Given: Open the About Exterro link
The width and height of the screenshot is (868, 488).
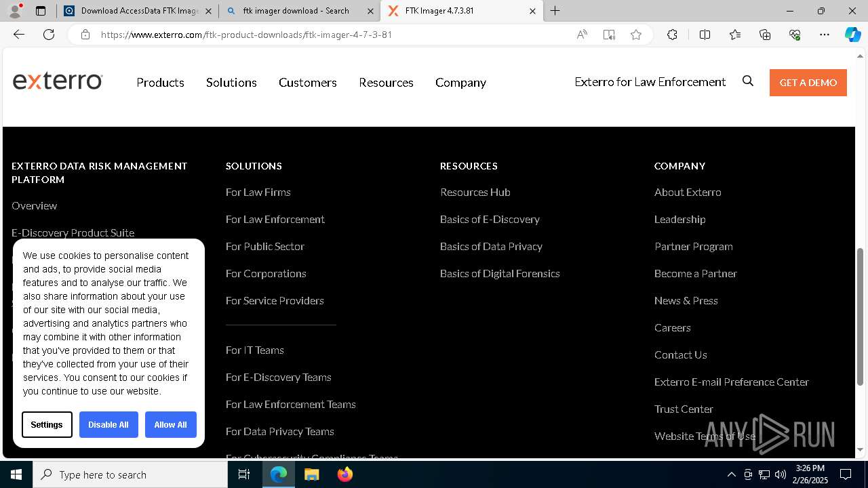Looking at the screenshot, I should [688, 192].
